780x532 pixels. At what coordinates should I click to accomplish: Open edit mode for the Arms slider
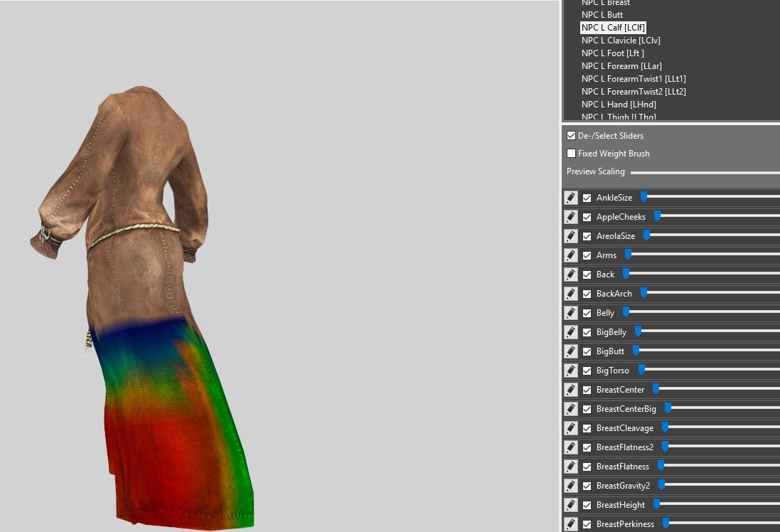pos(570,255)
